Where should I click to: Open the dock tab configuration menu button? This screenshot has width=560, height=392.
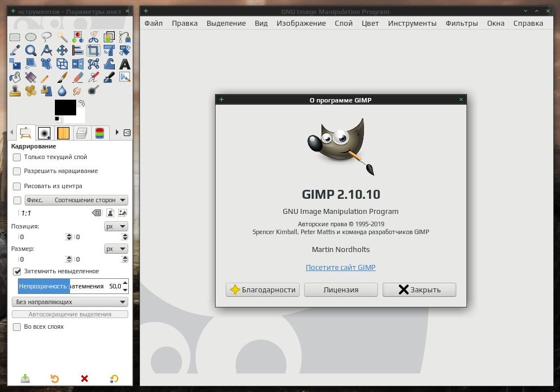click(x=127, y=133)
